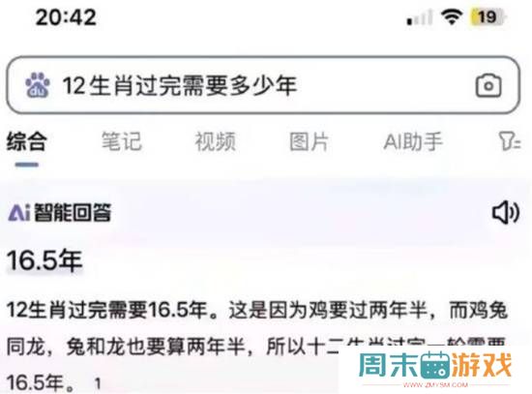The height and width of the screenshot is (394, 532).
Task: Tap the battery indicator showing 19
Action: [488, 17]
